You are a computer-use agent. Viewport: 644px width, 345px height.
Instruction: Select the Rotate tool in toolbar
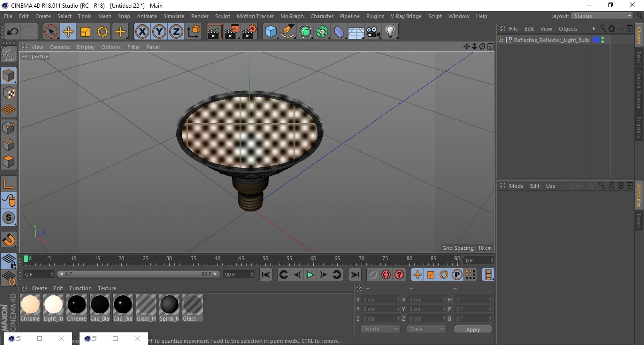[102, 32]
